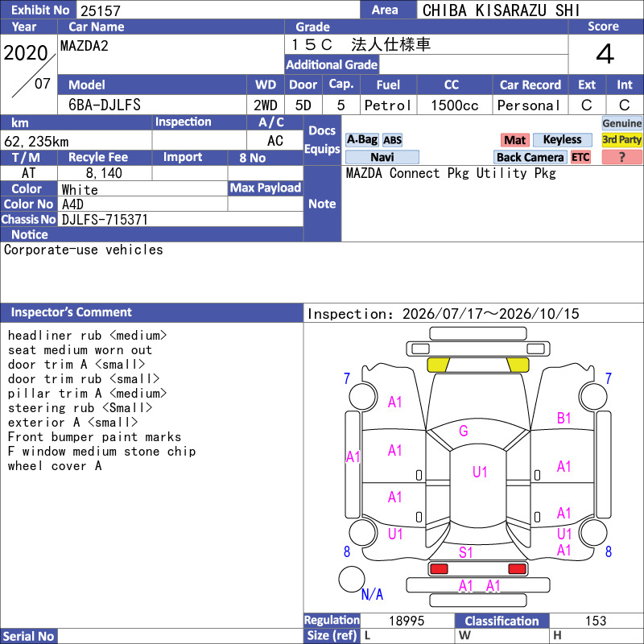This screenshot has height=644, width=644.
Task: Click the S1 mark near rear
Action: [x=465, y=552]
